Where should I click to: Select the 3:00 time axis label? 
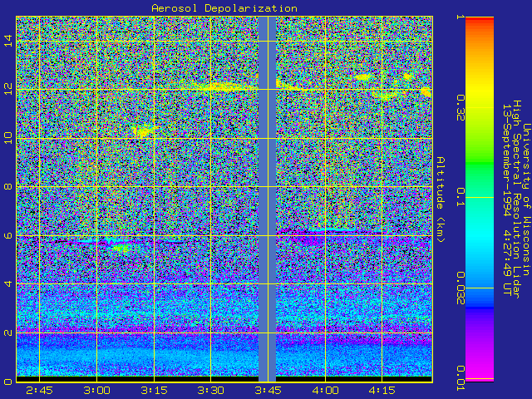coord(96,391)
